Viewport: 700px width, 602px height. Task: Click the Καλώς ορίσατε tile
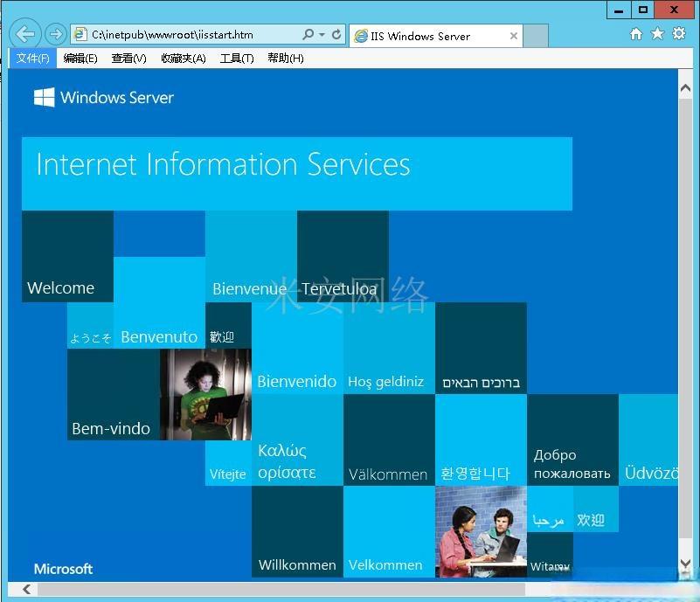pyautogui.click(x=297, y=439)
